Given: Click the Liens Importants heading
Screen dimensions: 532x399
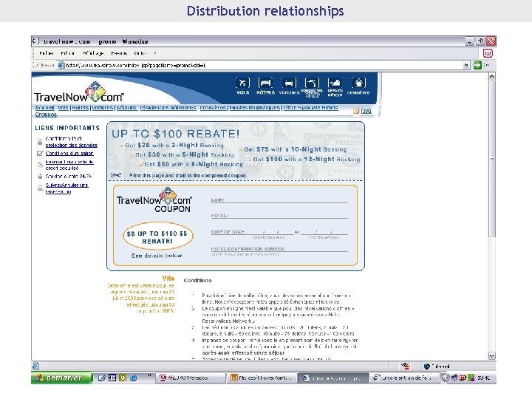Looking at the screenshot, I should click(x=67, y=128).
